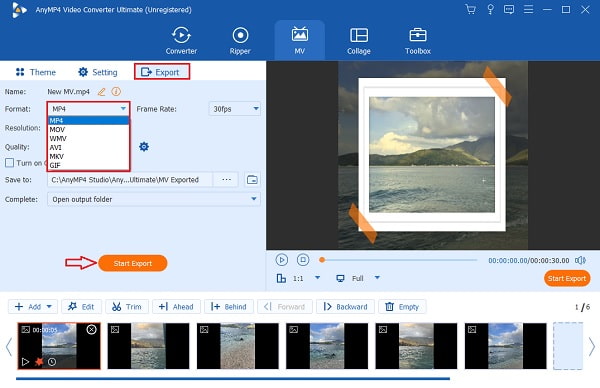Screen dimensions: 600x388
Task: Click the Forward button
Action: click(285, 307)
